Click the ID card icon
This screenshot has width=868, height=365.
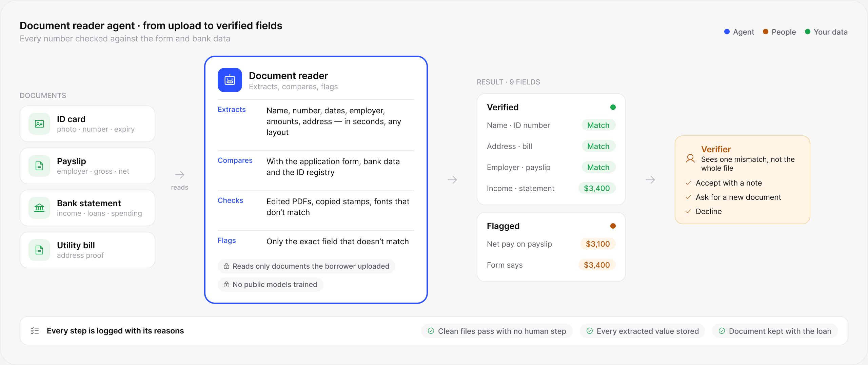[39, 124]
